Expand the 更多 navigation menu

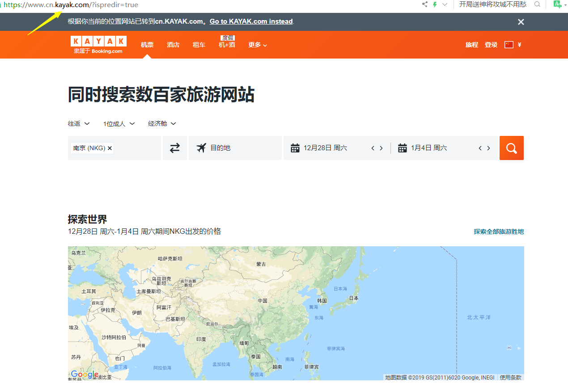tap(258, 45)
